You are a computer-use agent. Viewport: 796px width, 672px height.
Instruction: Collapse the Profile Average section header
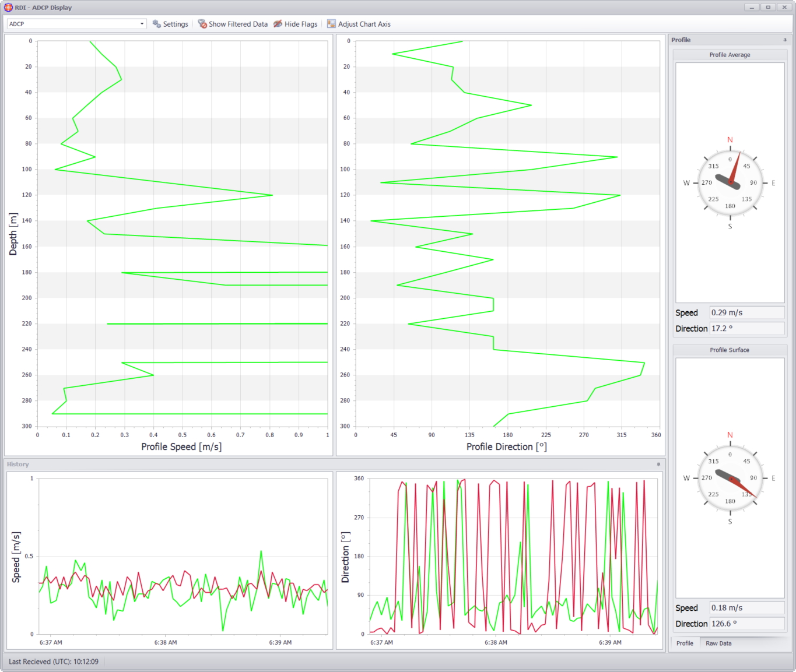(730, 55)
